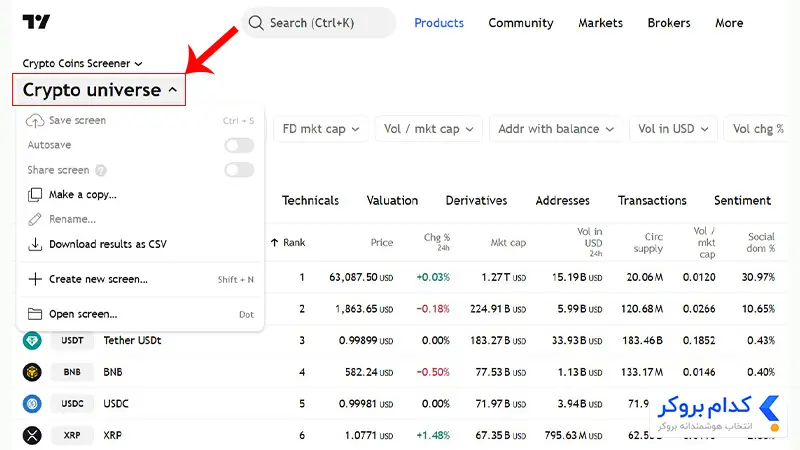Open the Crypto Coins Screener dropdown

coord(82,64)
